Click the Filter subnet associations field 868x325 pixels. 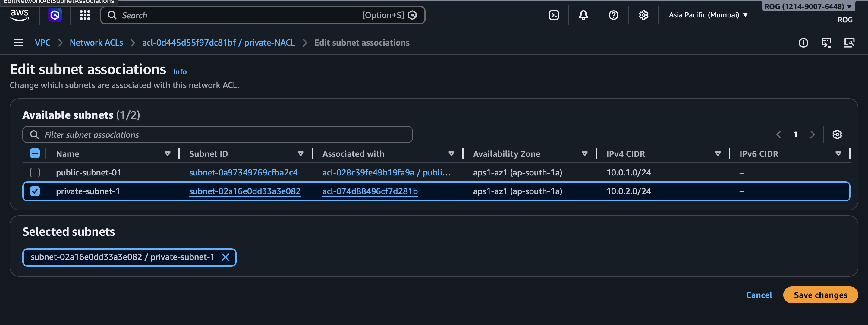[217, 135]
